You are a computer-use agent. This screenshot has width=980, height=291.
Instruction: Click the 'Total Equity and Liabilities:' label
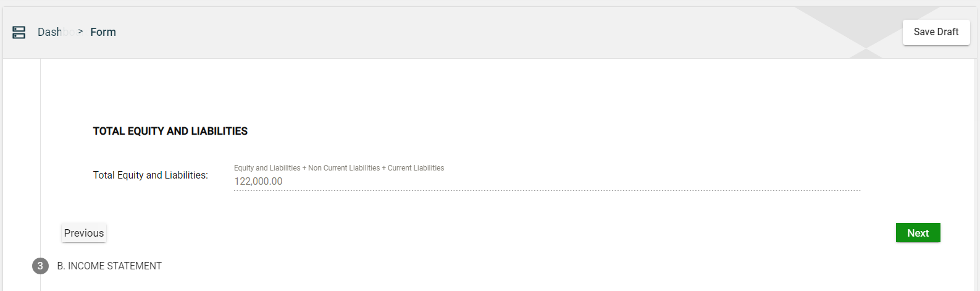[x=150, y=175]
